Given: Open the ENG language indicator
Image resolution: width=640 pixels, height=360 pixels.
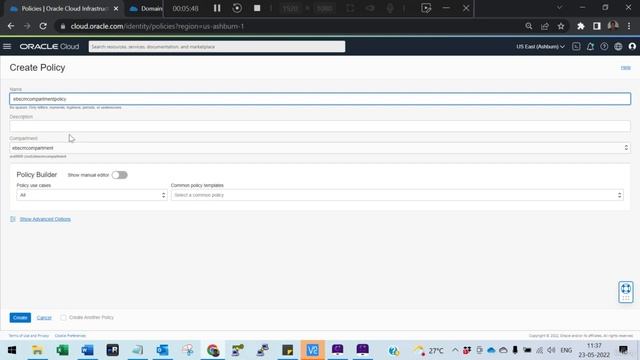Looking at the screenshot, I should (x=566, y=350).
